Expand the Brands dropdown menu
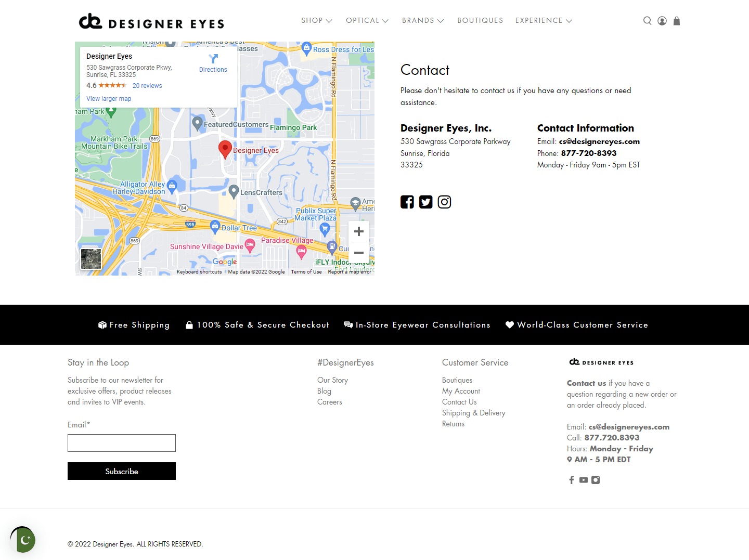The height and width of the screenshot is (560, 749). (x=422, y=21)
